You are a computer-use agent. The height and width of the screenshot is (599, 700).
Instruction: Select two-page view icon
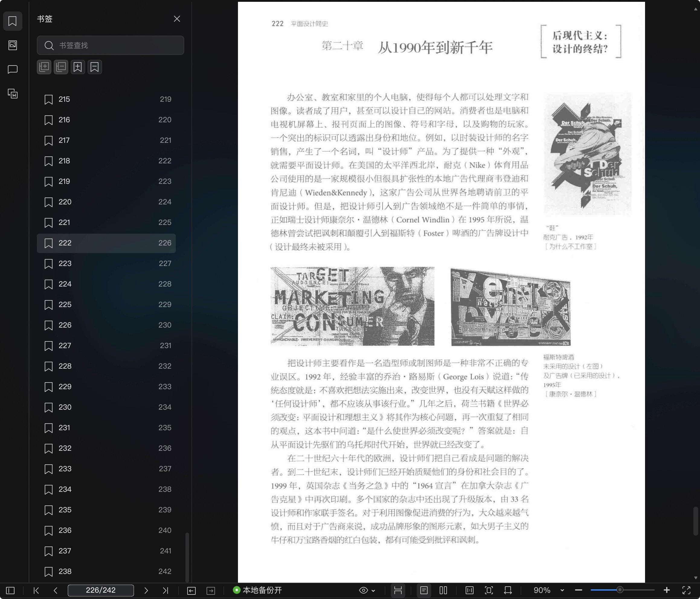coord(444,591)
